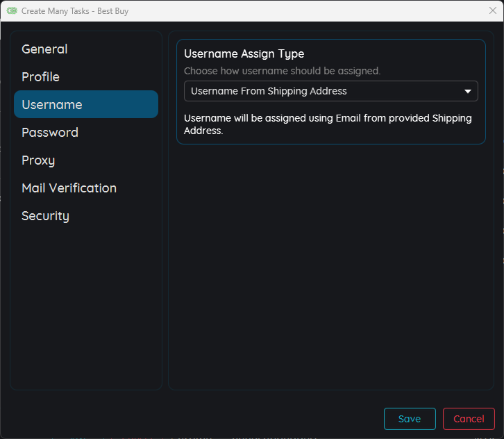This screenshot has width=504, height=439.
Task: Click the shipping address email info text
Action: pos(328,124)
